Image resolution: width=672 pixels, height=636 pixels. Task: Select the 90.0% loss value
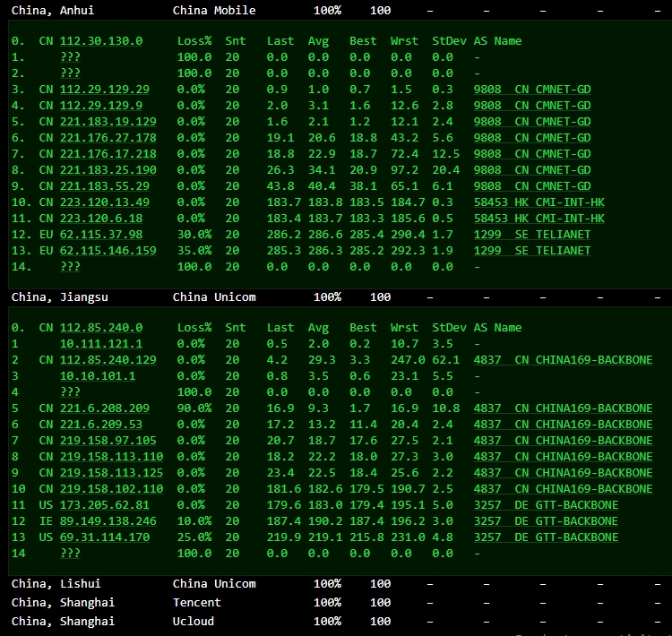coord(194,408)
